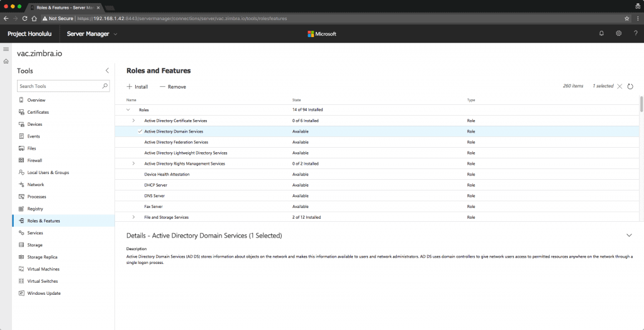Open the Windows Update icon

pos(21,294)
